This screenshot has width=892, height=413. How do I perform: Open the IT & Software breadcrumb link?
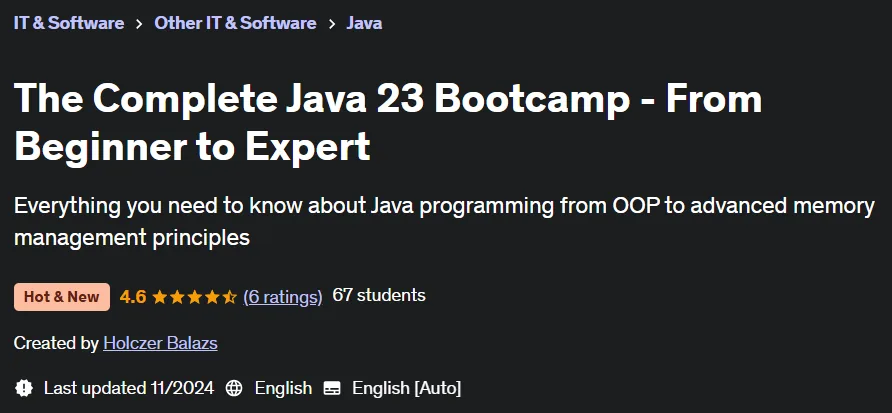pyautogui.click(x=69, y=23)
